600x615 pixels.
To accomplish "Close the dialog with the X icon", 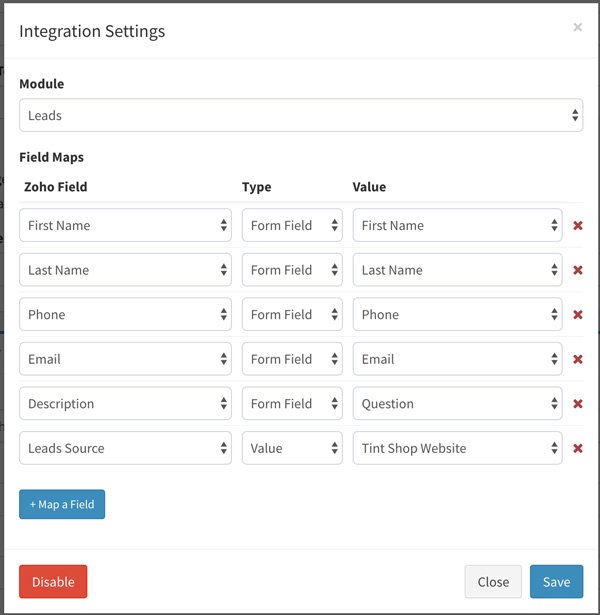I will coord(577,28).
